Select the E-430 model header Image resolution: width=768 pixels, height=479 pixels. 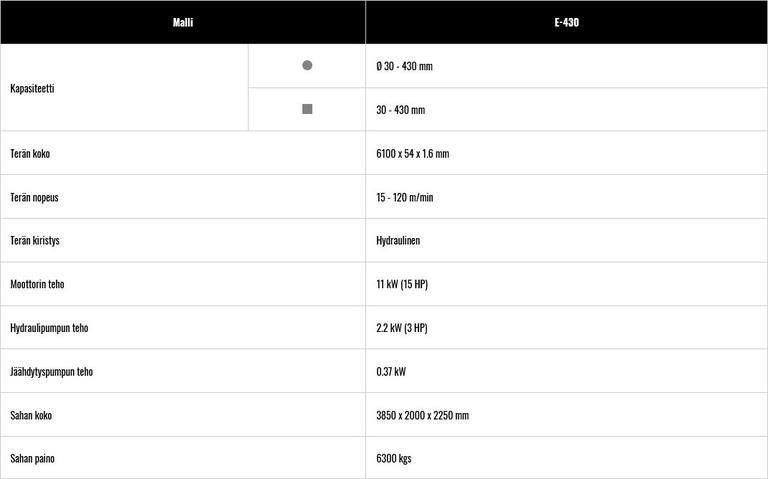(x=566, y=22)
